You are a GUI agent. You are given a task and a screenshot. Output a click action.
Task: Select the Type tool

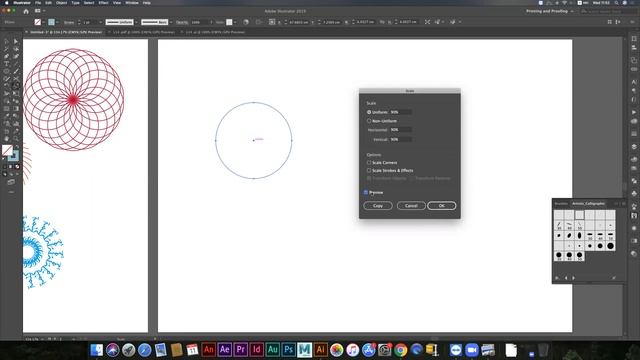(6, 64)
